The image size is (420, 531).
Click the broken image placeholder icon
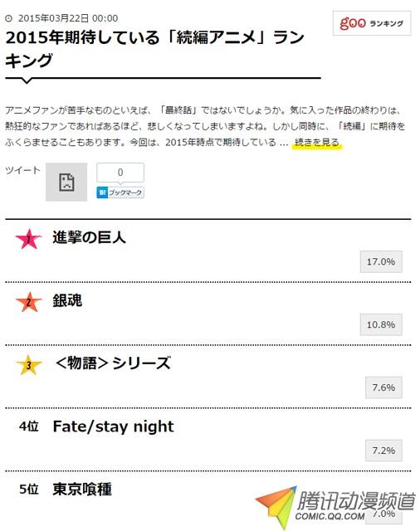tap(66, 182)
